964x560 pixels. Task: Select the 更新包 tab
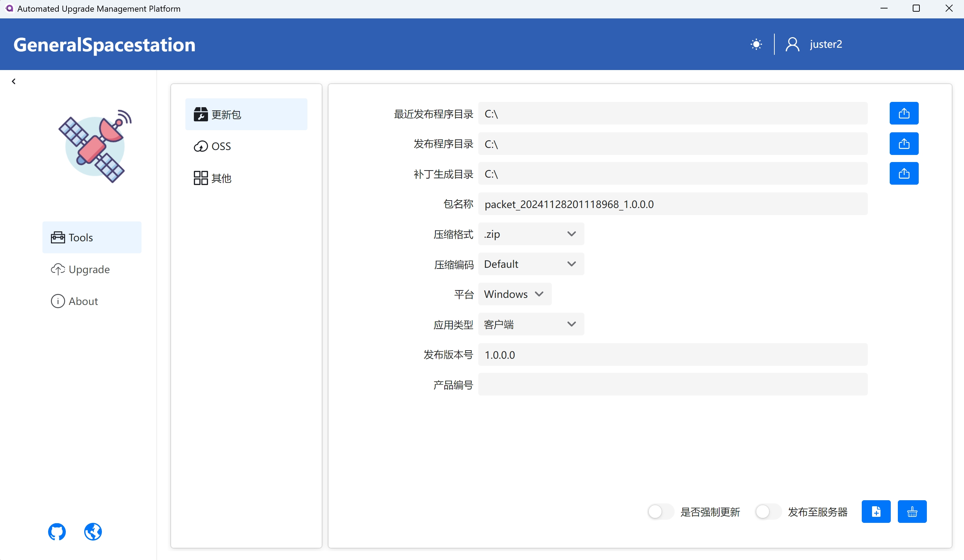tap(246, 114)
